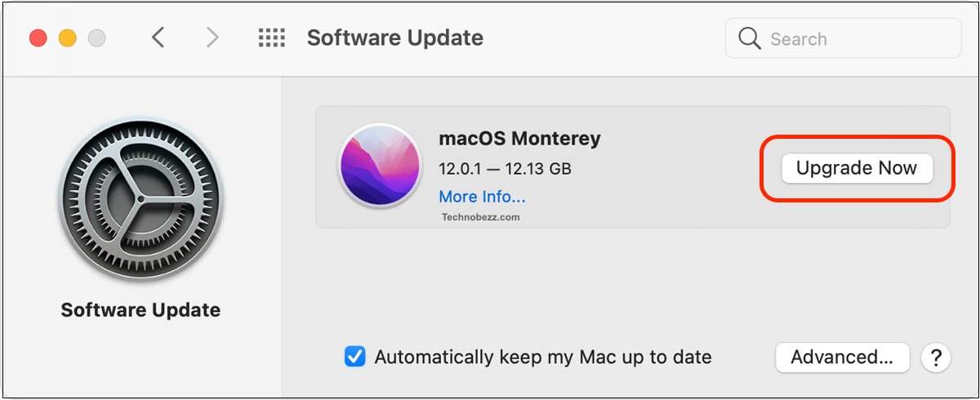
Task: Open the More Info... link
Action: [482, 197]
